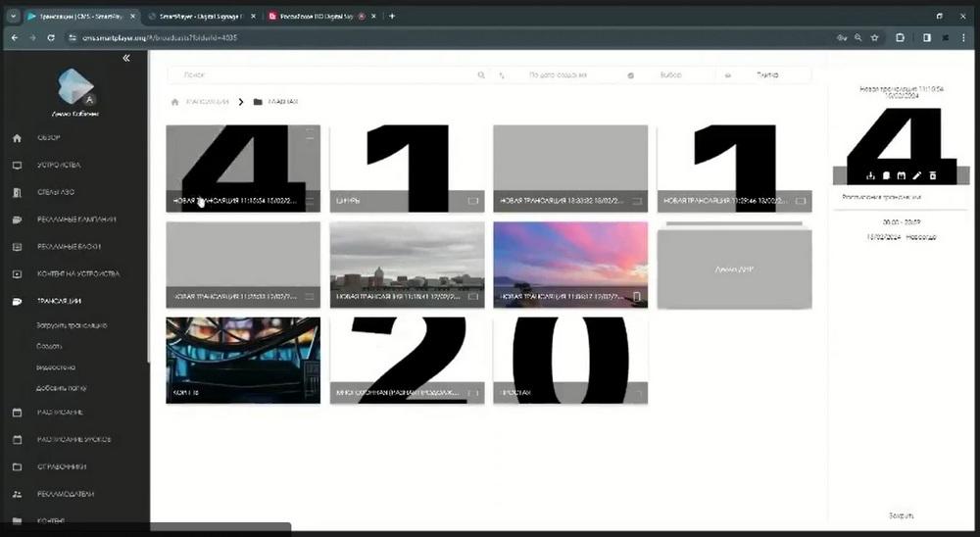Click Закрыть at the bottom of the preview panel

(902, 515)
